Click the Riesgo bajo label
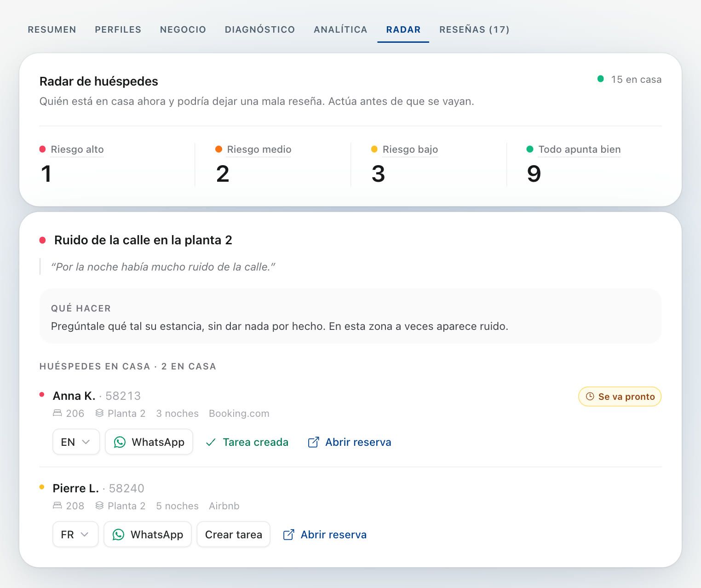Viewport: 701px width, 588px height. tap(410, 150)
